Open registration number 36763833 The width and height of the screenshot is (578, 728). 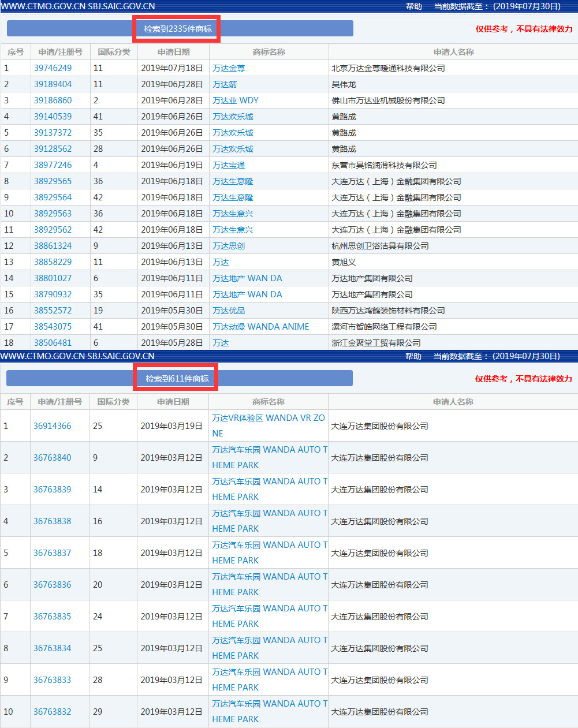(52, 680)
